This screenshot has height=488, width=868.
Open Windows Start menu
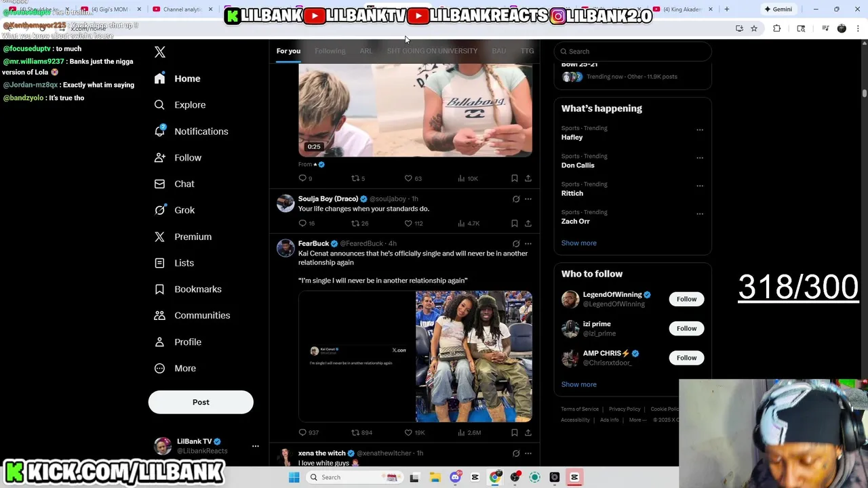coord(294,477)
